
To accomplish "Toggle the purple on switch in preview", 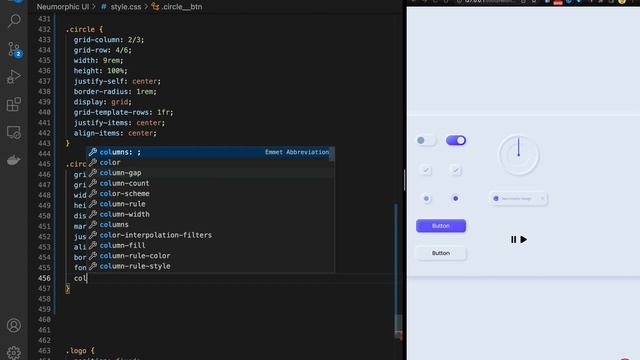I will (456, 140).
